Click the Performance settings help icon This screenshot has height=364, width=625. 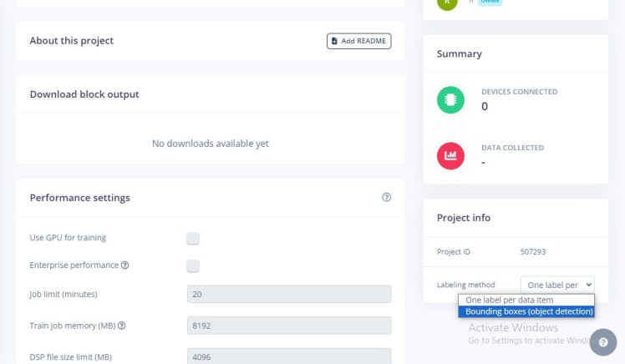pyautogui.click(x=386, y=198)
